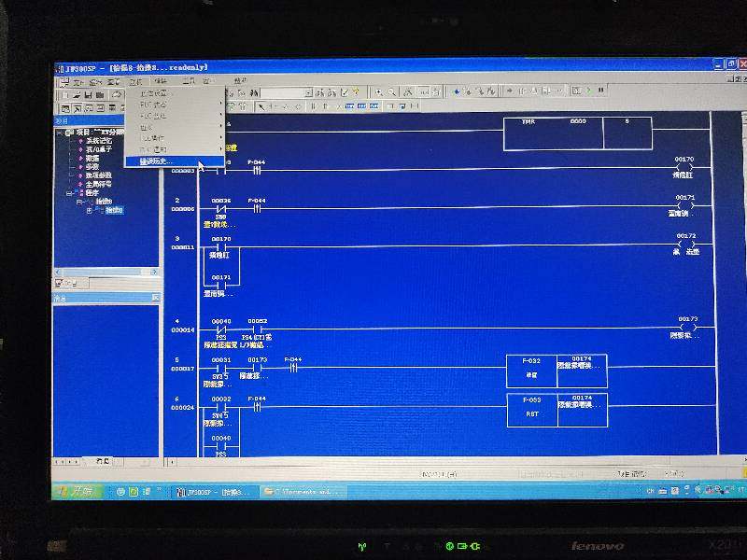Click the Save toolbar icon
This screenshot has width=747, height=560.
88,95
